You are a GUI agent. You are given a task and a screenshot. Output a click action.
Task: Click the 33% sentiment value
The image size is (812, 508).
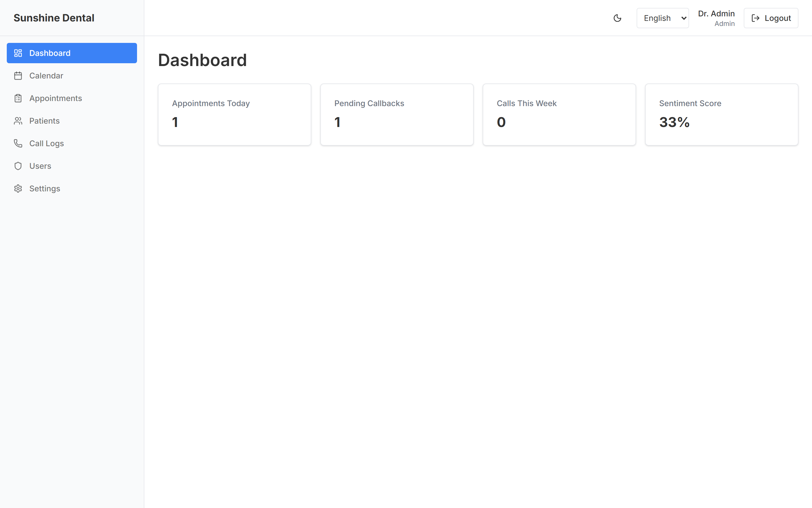point(674,122)
